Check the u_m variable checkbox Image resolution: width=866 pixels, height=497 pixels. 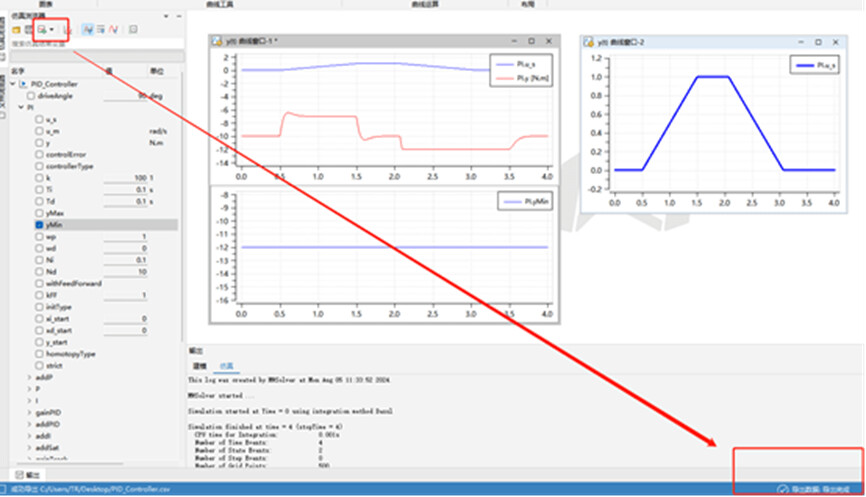[39, 131]
